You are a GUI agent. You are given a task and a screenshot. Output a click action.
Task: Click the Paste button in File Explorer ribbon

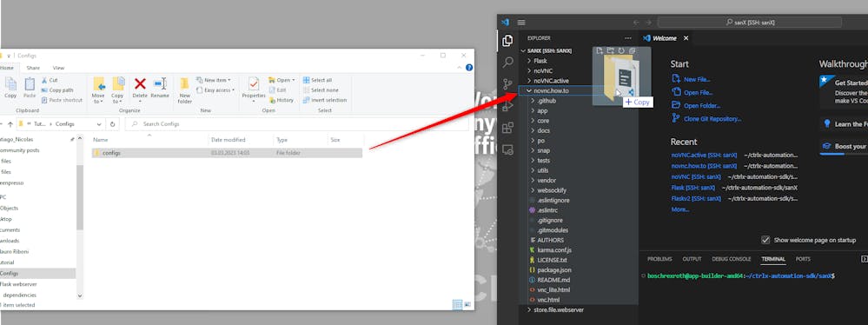pos(30,88)
